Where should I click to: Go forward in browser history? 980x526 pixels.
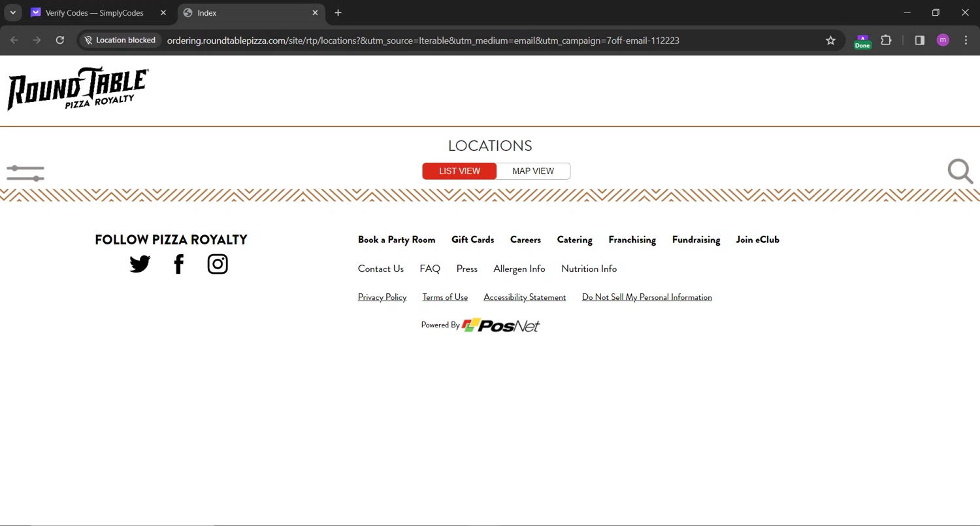(x=37, y=41)
